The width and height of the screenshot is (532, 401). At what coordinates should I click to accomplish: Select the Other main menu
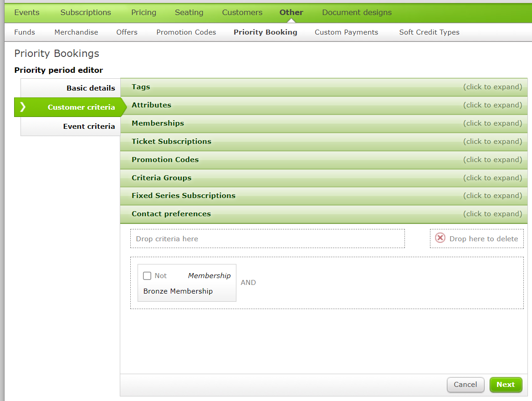(291, 13)
